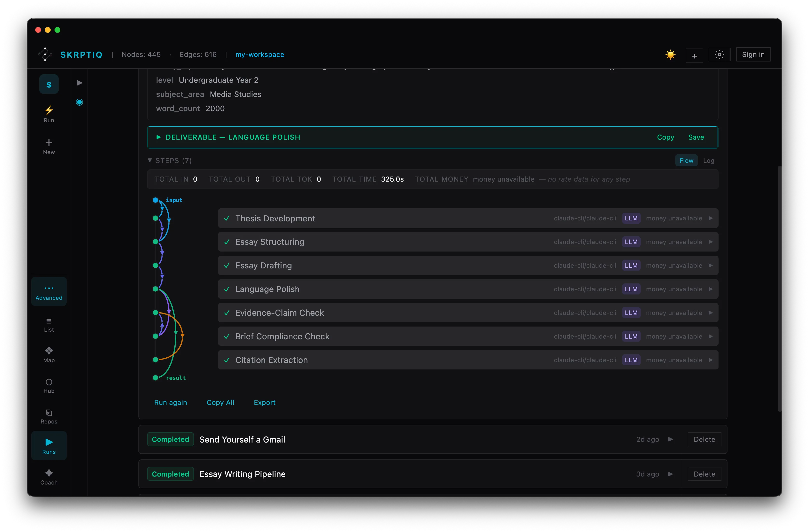Click the 'claude-cli/claude-cli' label on Thesis Development
This screenshot has height=532, width=809.
coord(585,218)
